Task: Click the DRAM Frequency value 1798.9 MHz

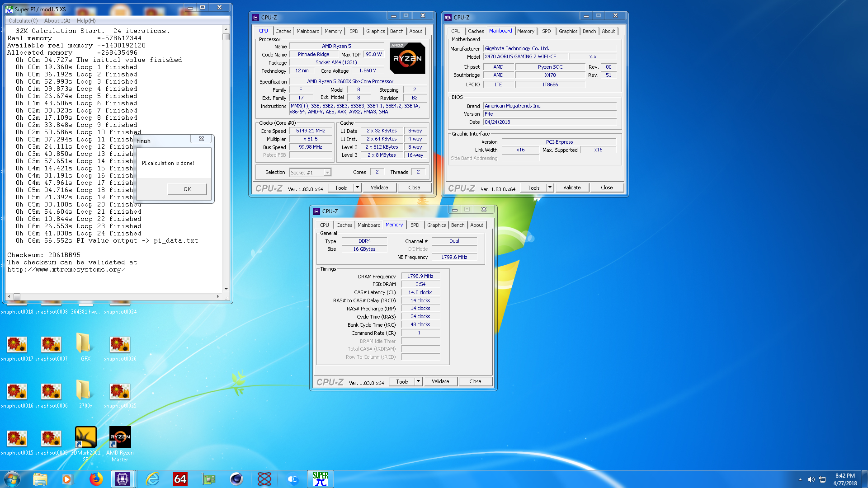Action: (x=420, y=276)
